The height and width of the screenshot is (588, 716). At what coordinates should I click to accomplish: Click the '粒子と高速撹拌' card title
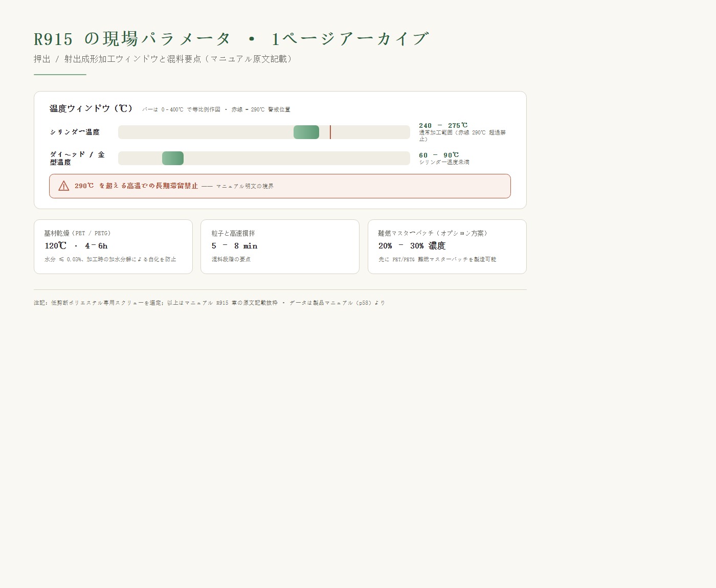coord(233,233)
